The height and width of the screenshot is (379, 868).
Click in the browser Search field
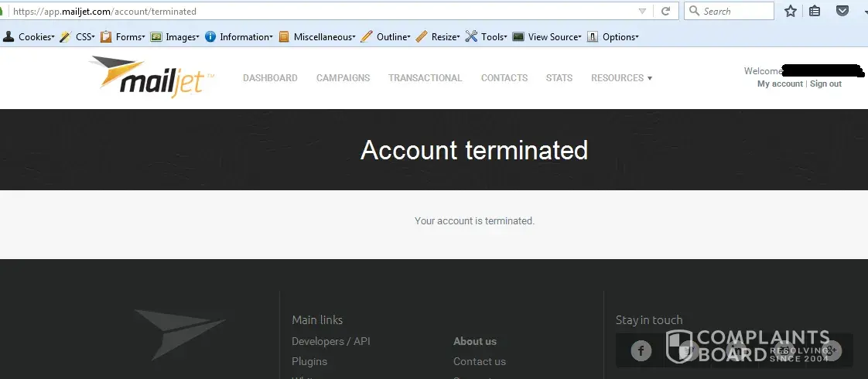(x=735, y=12)
